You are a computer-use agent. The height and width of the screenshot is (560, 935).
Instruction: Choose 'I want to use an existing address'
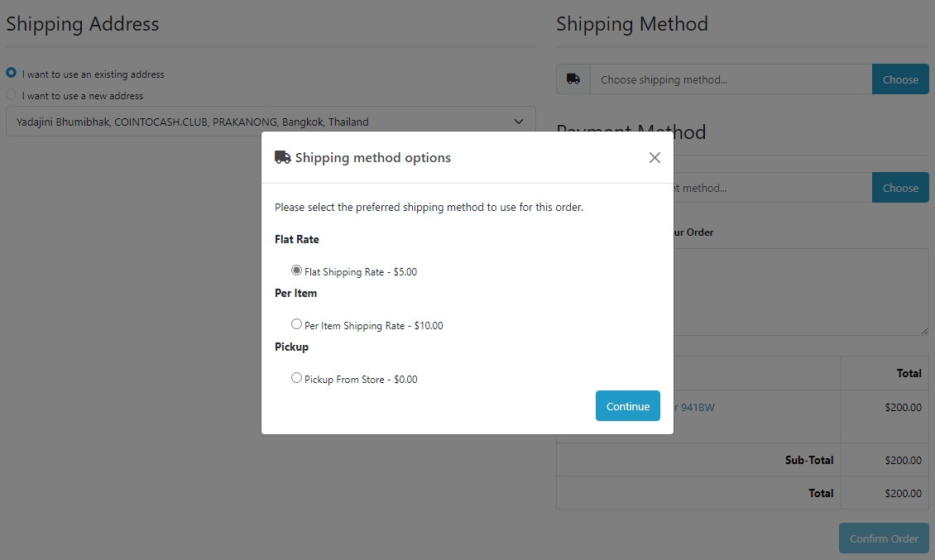tap(12, 72)
